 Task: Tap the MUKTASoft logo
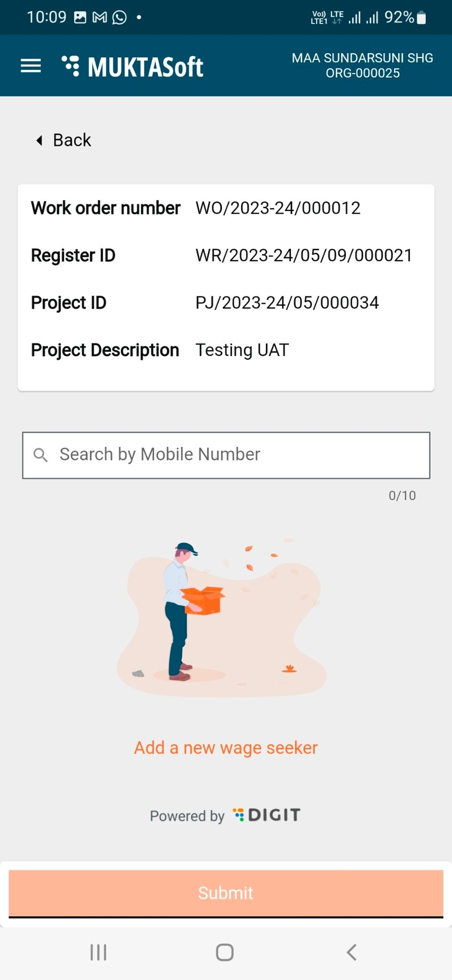[133, 67]
